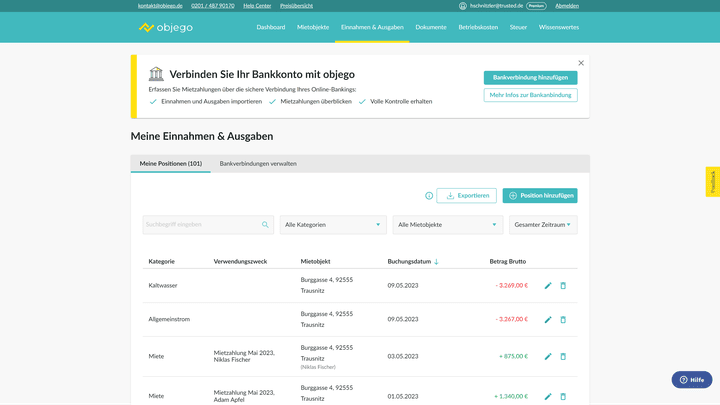Sort by Mietobjekt column header
The width and height of the screenshot is (720, 405).
(315, 261)
